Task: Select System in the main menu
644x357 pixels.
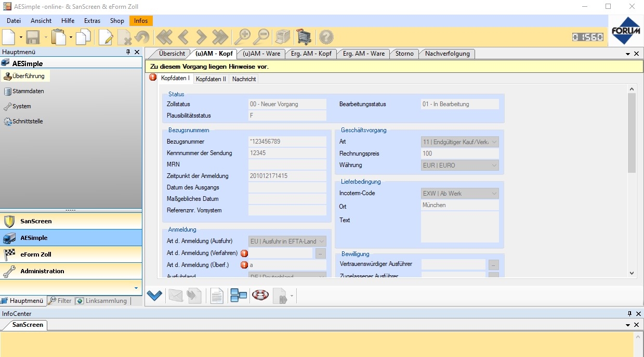Action: tap(18, 106)
